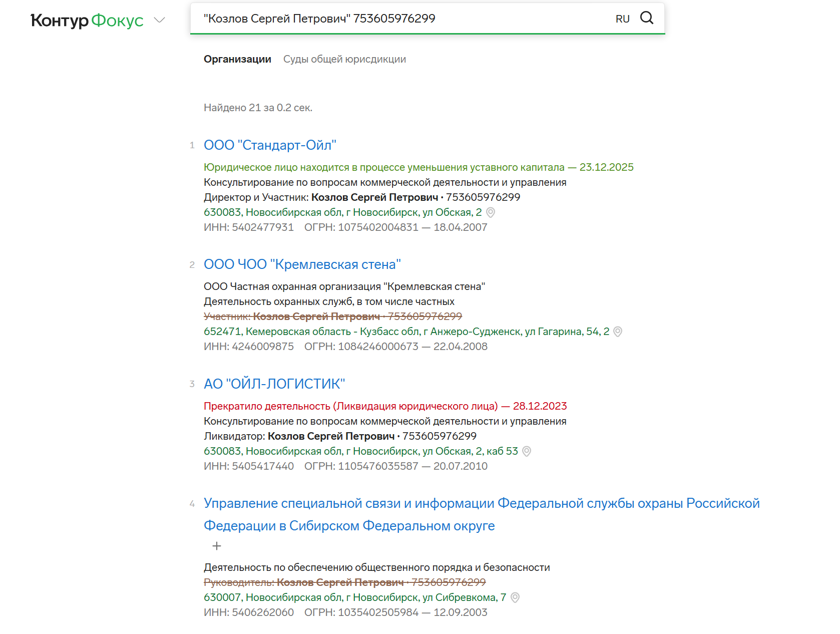This screenshot has height=634, width=840.
Task: Click the ул Сибревкома, 7 address
Action: [354, 597]
